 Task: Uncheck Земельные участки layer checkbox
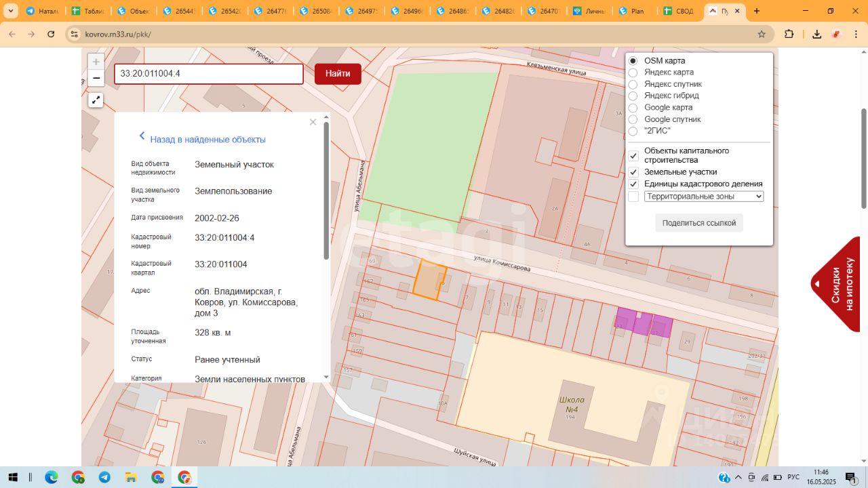633,172
